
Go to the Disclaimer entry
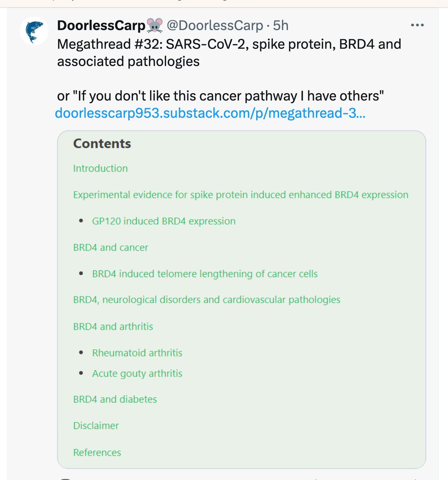pos(96,426)
